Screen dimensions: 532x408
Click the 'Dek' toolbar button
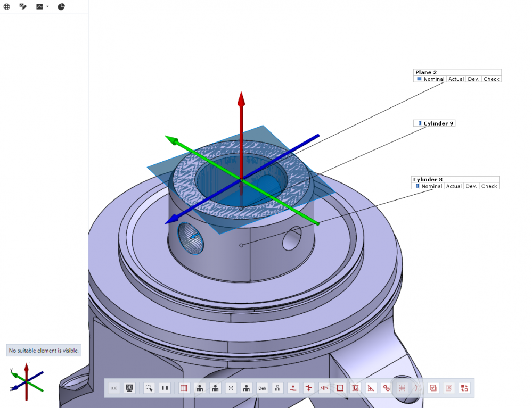[262, 388]
